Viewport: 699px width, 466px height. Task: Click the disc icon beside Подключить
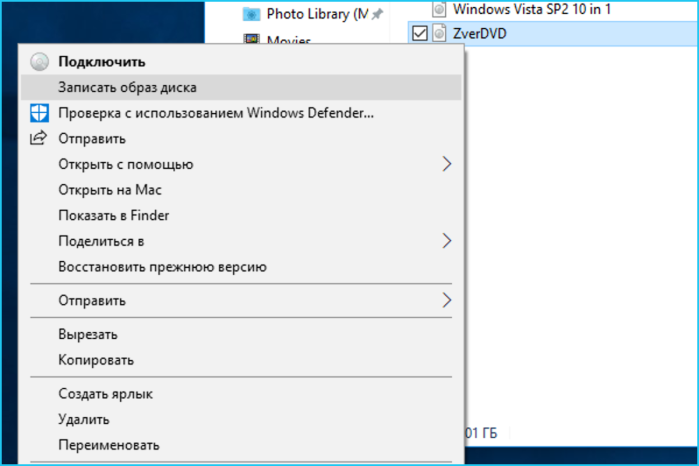click(x=40, y=62)
